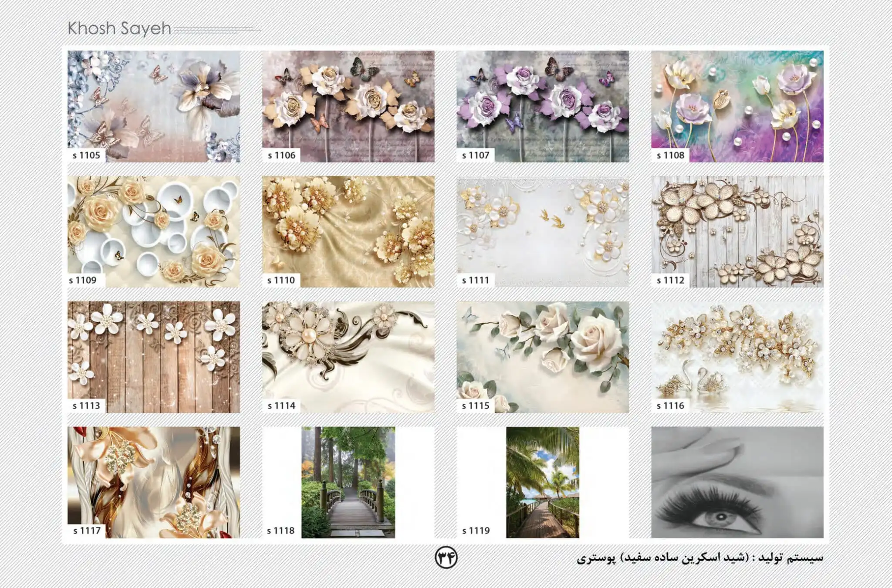Choose the s 1107 purple roses design
Viewport: 892px width, 588px height.
[543, 106]
